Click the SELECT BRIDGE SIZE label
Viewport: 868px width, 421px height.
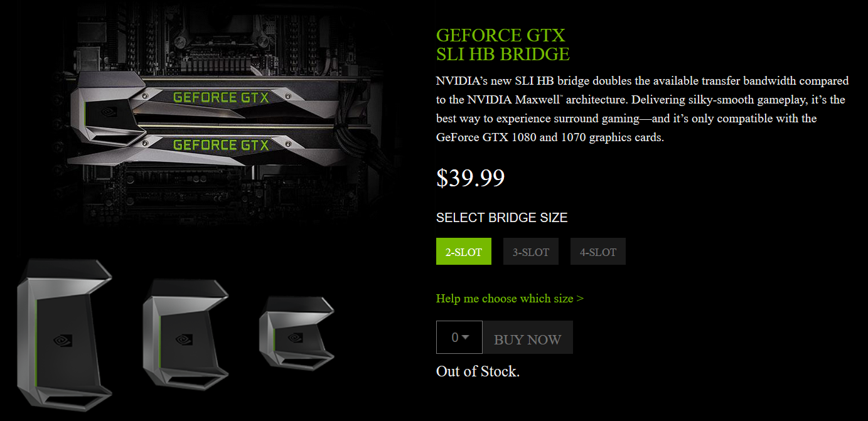coord(502,218)
